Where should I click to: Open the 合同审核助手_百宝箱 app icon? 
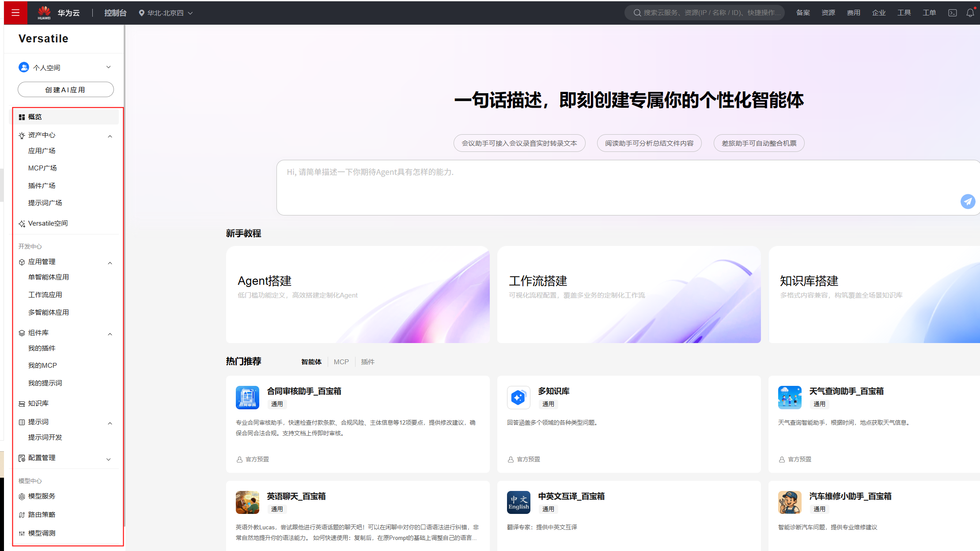247,397
